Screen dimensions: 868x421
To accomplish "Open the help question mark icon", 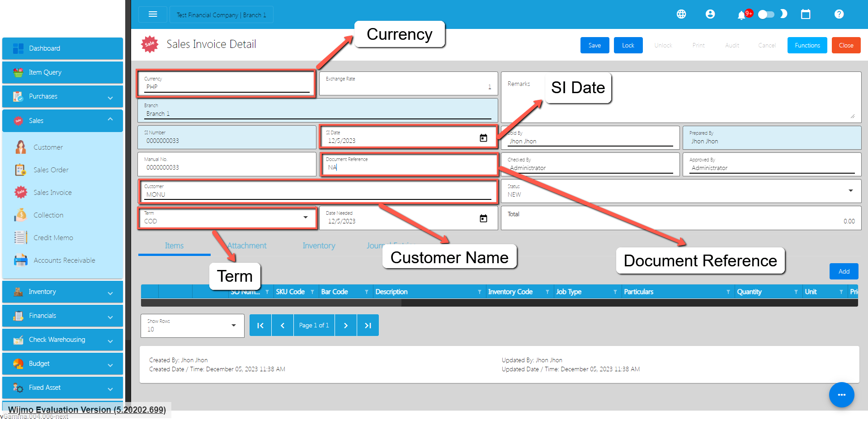I will point(839,14).
